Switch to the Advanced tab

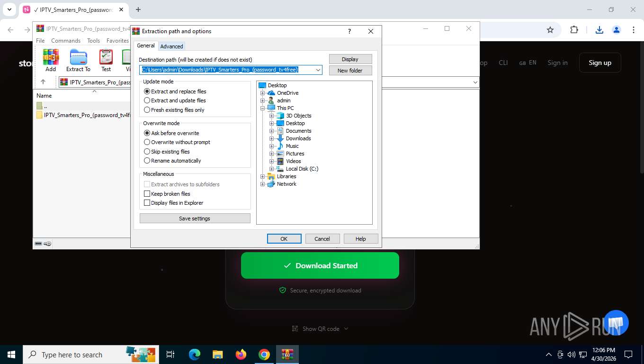[171, 46]
